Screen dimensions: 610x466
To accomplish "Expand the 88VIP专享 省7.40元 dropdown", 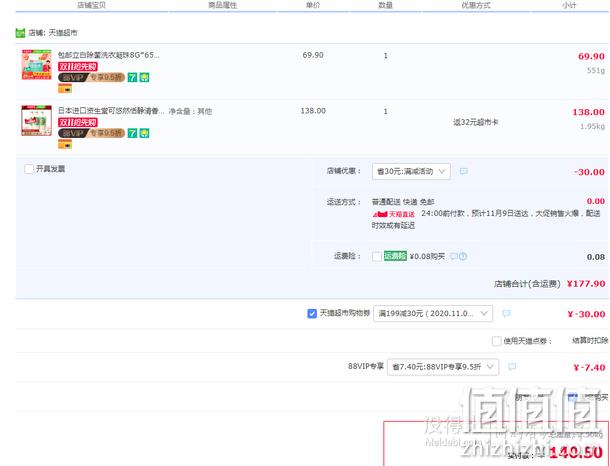I will pyautogui.click(x=443, y=367).
